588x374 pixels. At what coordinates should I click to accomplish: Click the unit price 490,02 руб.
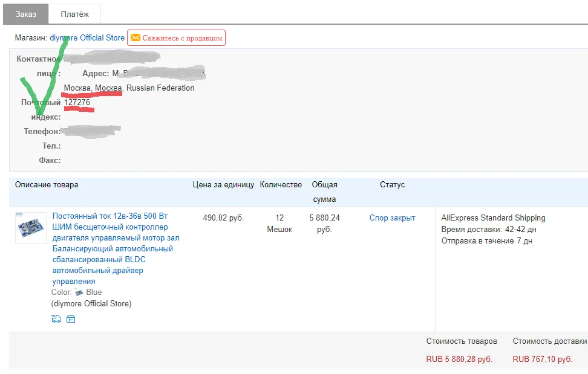pos(223,218)
